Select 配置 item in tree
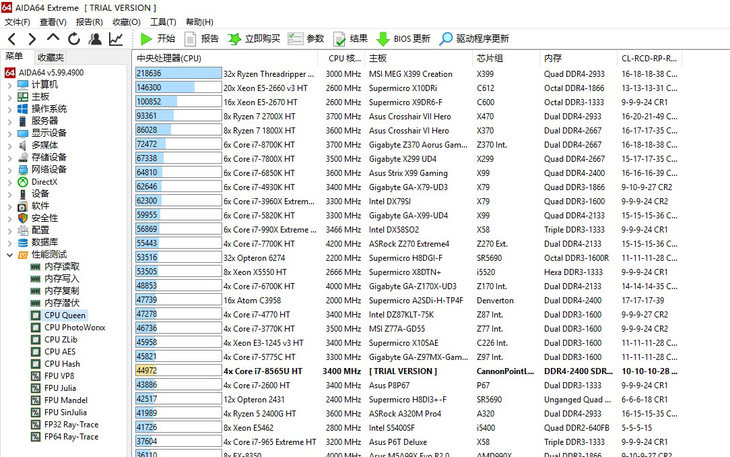Image resolution: width=730 pixels, height=457 pixels. click(x=34, y=230)
